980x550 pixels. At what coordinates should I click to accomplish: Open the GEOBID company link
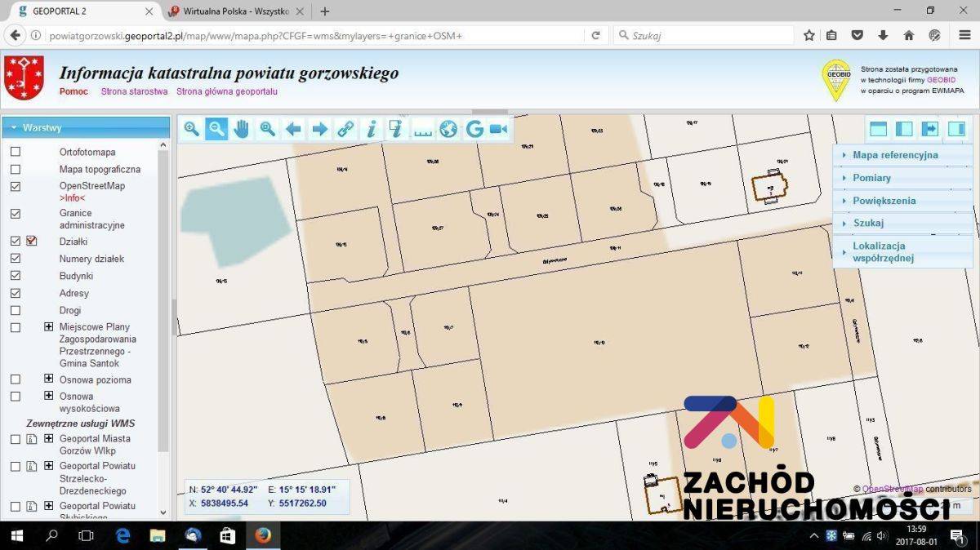pos(941,80)
